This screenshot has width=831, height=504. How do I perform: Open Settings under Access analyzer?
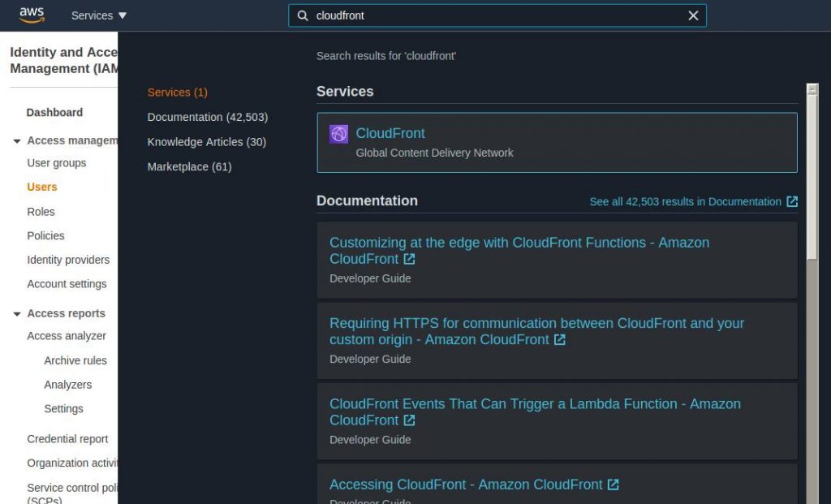63,408
